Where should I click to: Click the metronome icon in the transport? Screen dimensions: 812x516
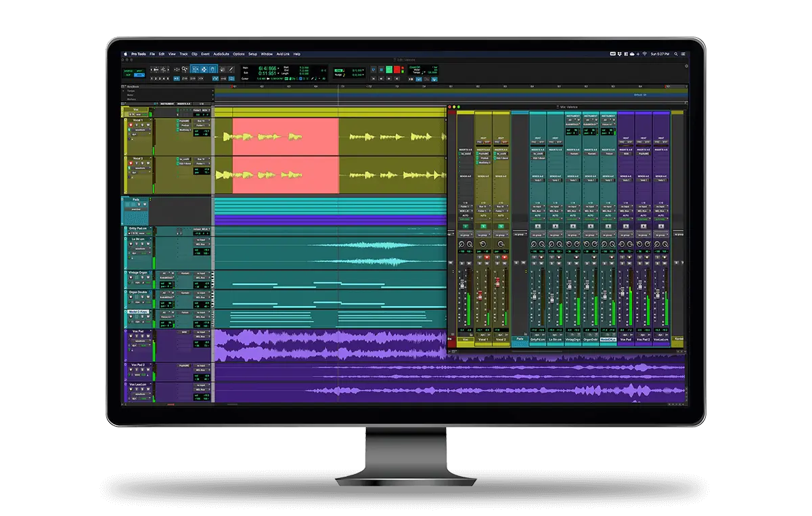[x=419, y=79]
